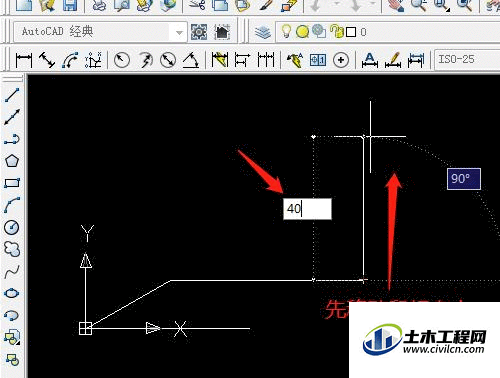Viewport: 500px width, 378px height.
Task: Open Workspace Settings gear icon
Action: (x=199, y=32)
